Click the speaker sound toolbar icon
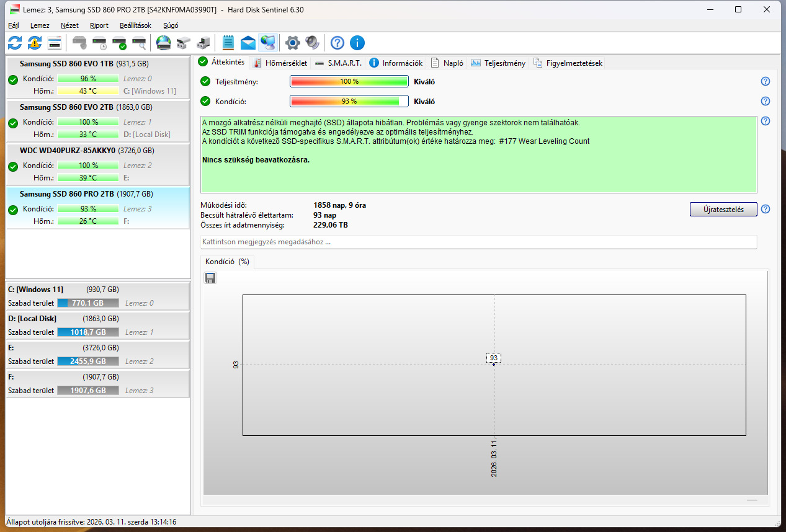 (x=313, y=43)
